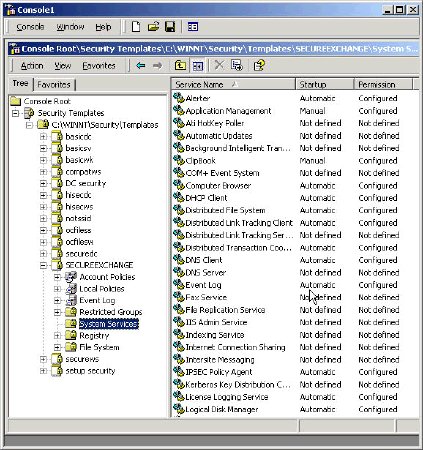Switch to the Favorites tab
This screenshot has height=450, width=423.
[54, 85]
